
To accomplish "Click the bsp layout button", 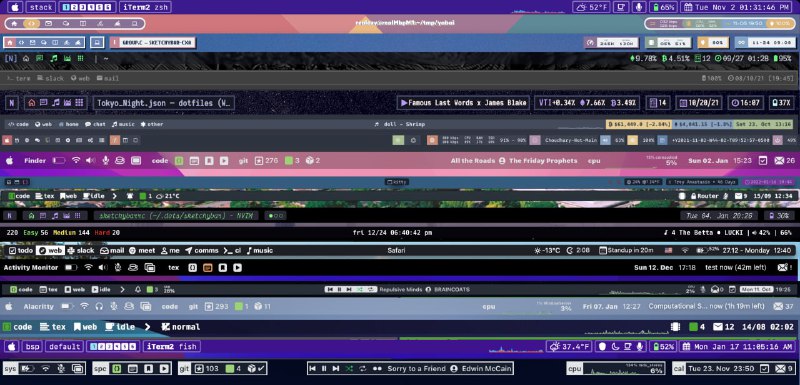I will pos(32,347).
